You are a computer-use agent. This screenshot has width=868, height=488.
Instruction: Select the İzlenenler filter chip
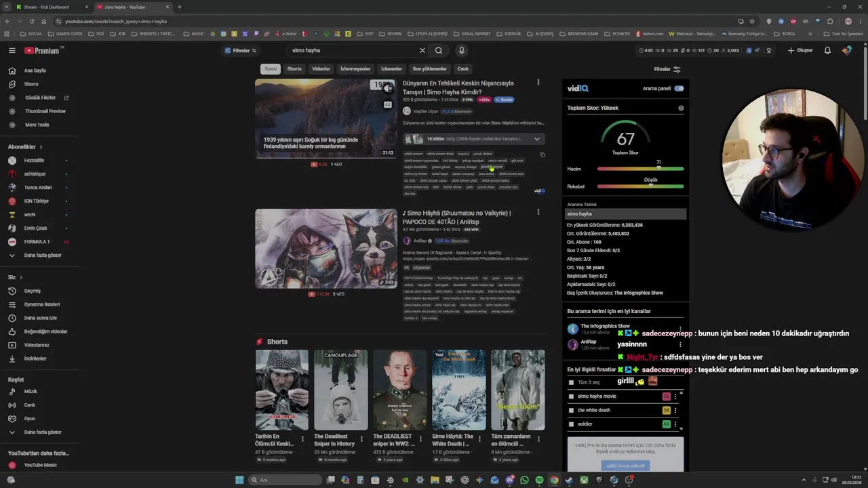[391, 68]
